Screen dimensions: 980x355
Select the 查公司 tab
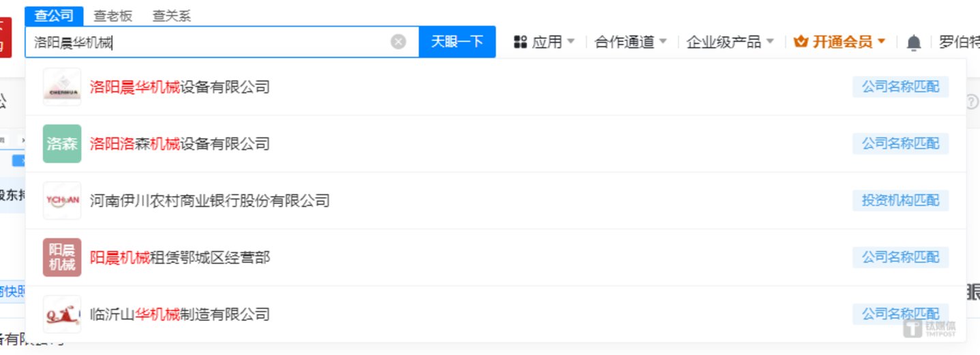point(54,16)
